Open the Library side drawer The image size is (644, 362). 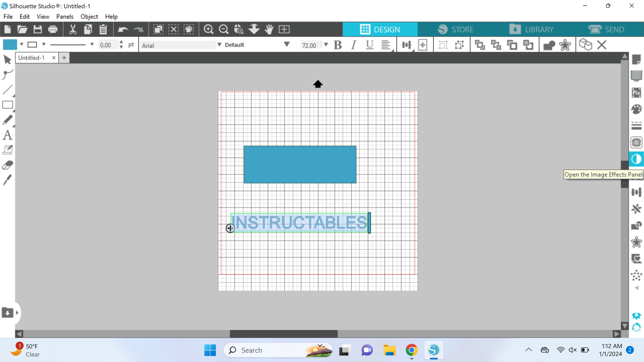point(7,312)
